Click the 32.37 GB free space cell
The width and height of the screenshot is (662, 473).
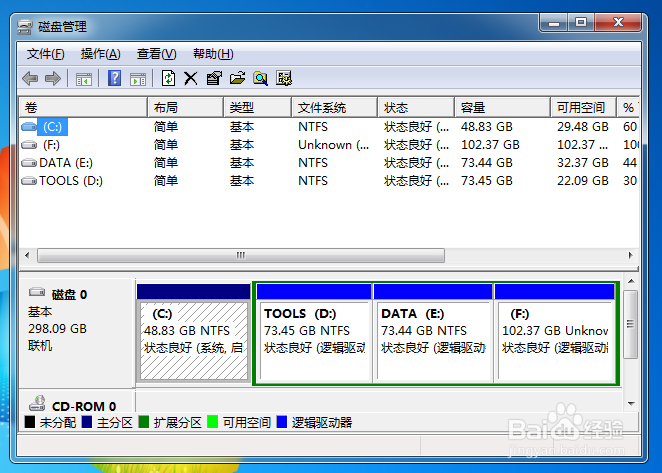coord(583,163)
